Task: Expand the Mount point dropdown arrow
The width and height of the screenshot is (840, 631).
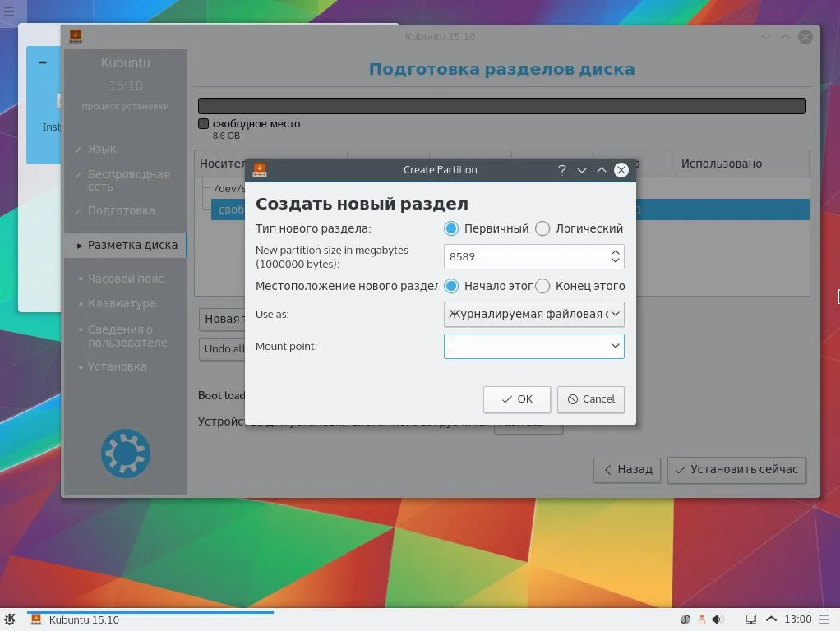Action: tap(616, 347)
